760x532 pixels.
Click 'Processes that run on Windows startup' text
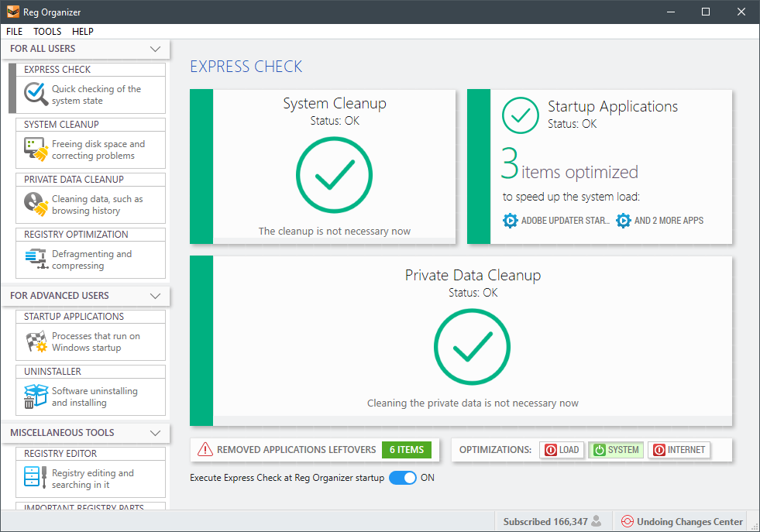pos(96,342)
